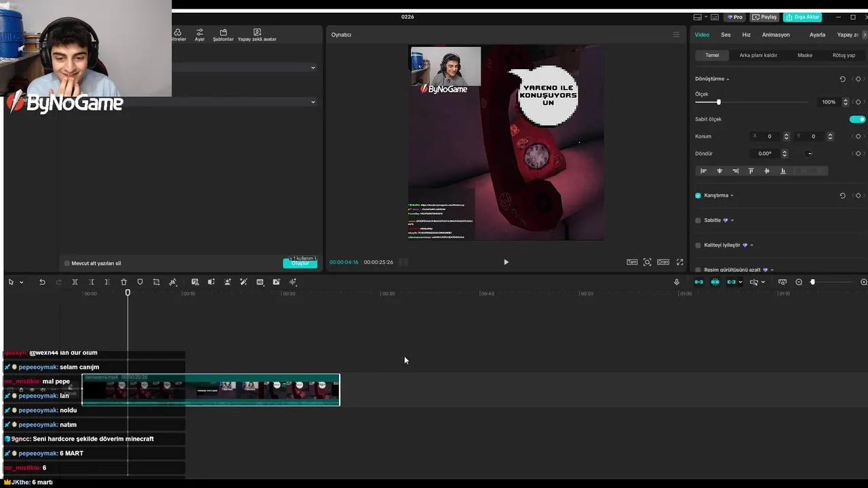Click align-top icon in alignment row
The image size is (868, 488).
(751, 171)
